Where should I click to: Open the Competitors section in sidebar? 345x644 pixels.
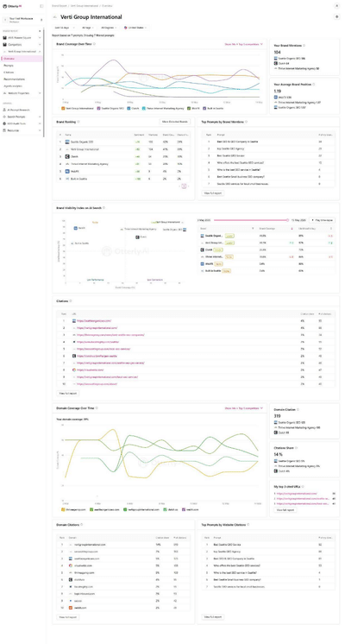(x=22, y=44)
